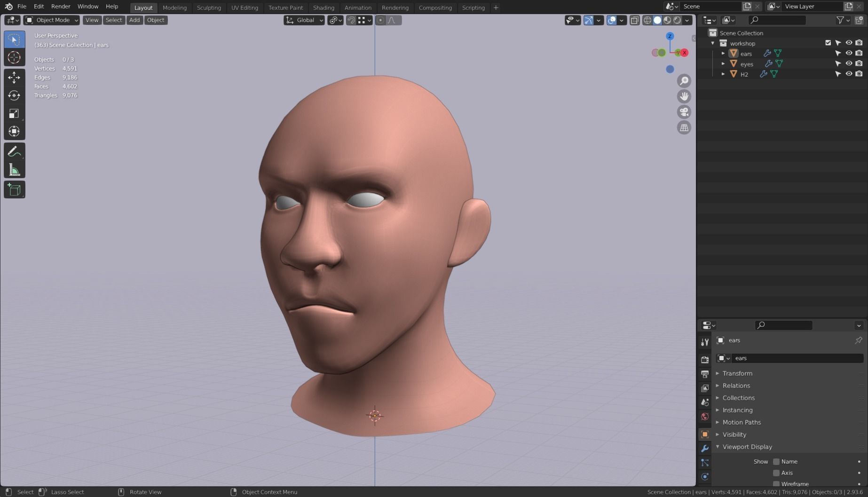Disable ears in renders camera icon
868x497 pixels.
[859, 53]
